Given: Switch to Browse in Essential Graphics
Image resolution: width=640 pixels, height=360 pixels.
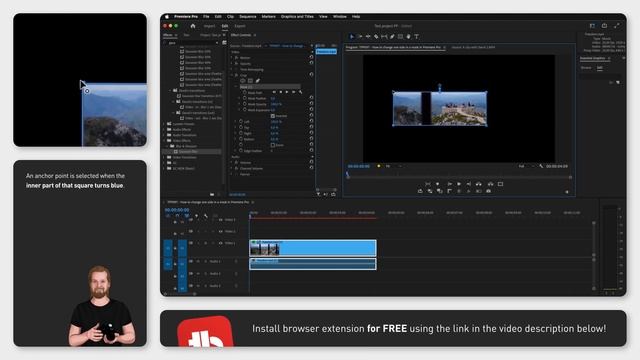Looking at the screenshot, I should [586, 68].
